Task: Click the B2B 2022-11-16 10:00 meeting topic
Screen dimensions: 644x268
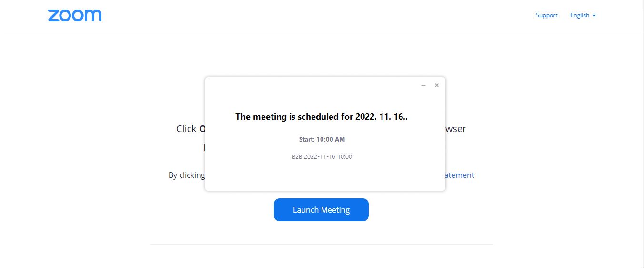Action: [x=322, y=156]
